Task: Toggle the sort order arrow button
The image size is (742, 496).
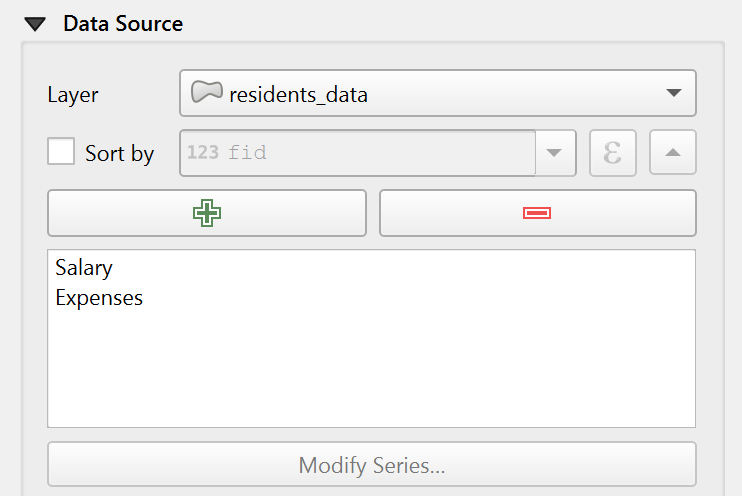Action: (x=673, y=153)
